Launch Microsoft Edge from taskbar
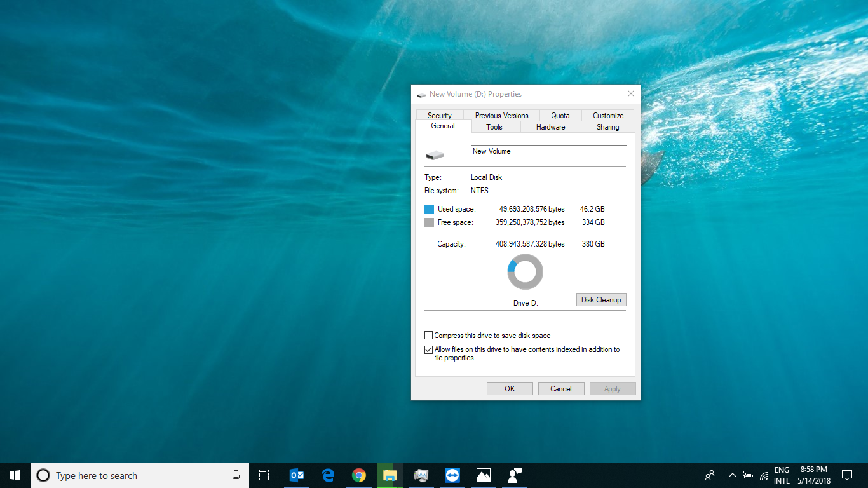868x488 pixels. [328, 475]
